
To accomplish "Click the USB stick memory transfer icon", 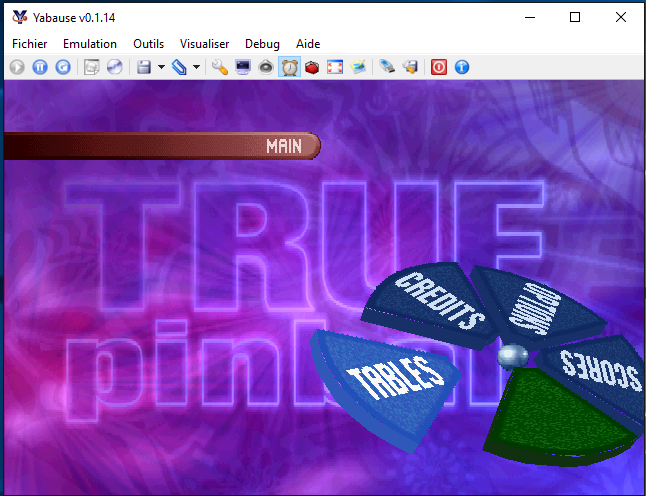I will pos(387,67).
